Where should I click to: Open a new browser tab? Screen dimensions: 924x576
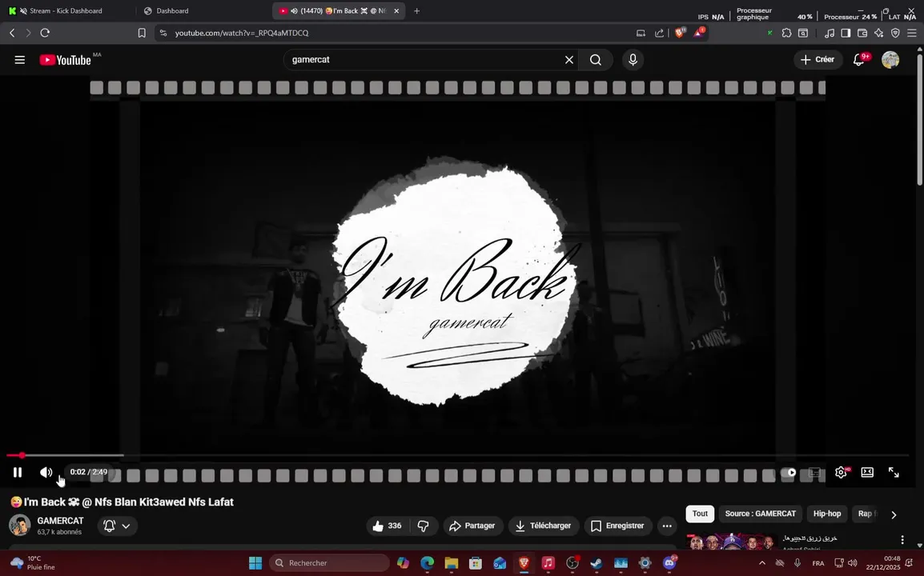coord(416,10)
